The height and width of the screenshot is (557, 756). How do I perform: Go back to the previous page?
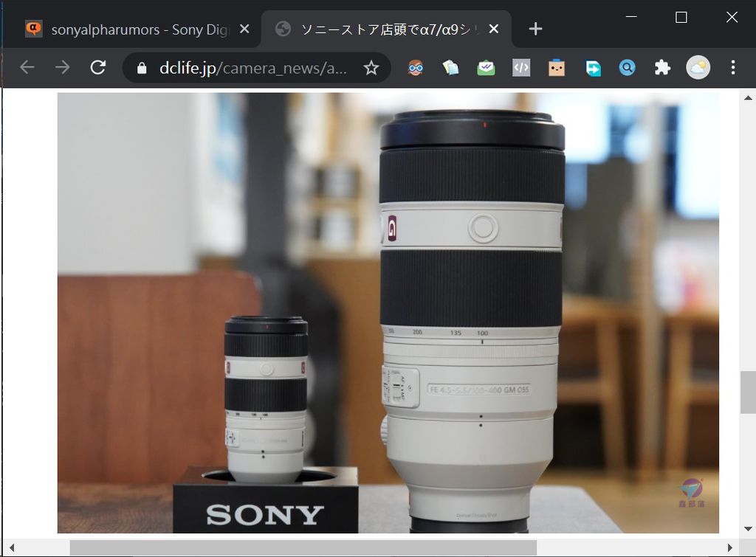27,67
